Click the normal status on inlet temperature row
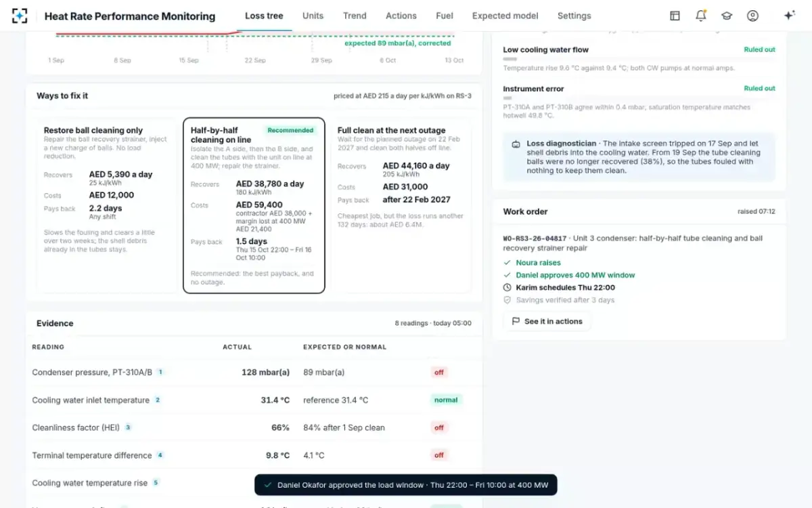The width and height of the screenshot is (812, 508). [446, 400]
